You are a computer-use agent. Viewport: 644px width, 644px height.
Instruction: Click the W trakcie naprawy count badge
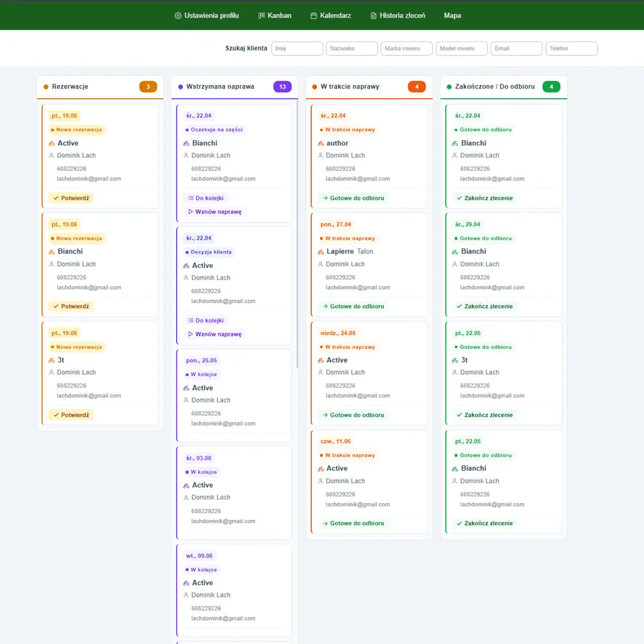click(417, 87)
